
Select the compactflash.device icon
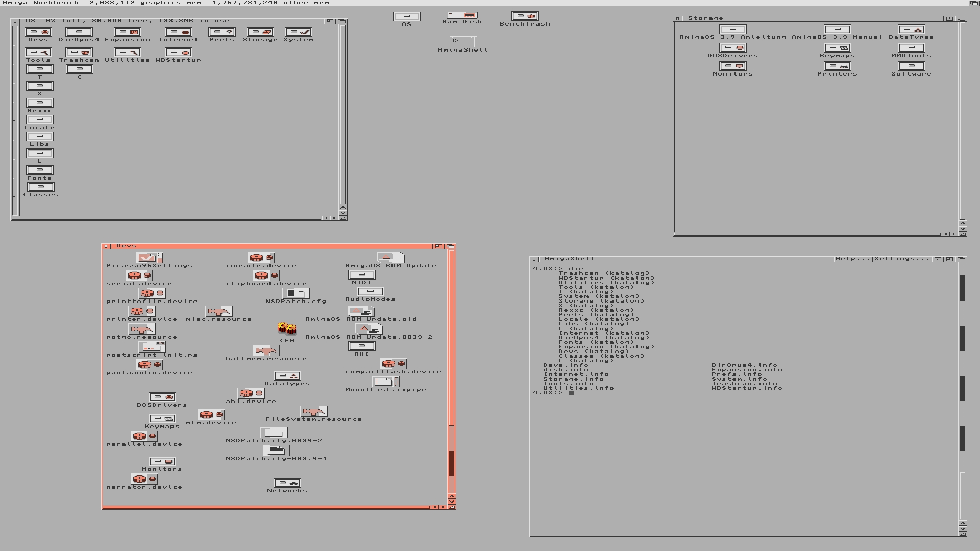[x=393, y=364]
